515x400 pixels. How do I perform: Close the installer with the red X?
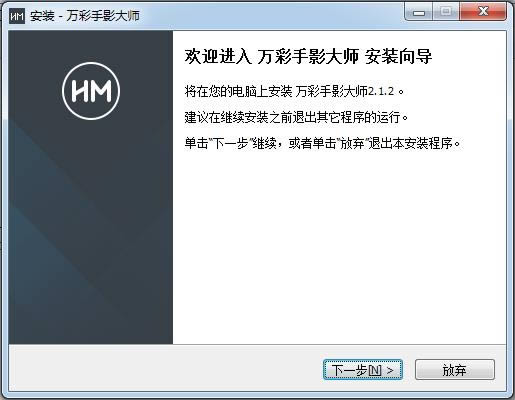pos(483,12)
